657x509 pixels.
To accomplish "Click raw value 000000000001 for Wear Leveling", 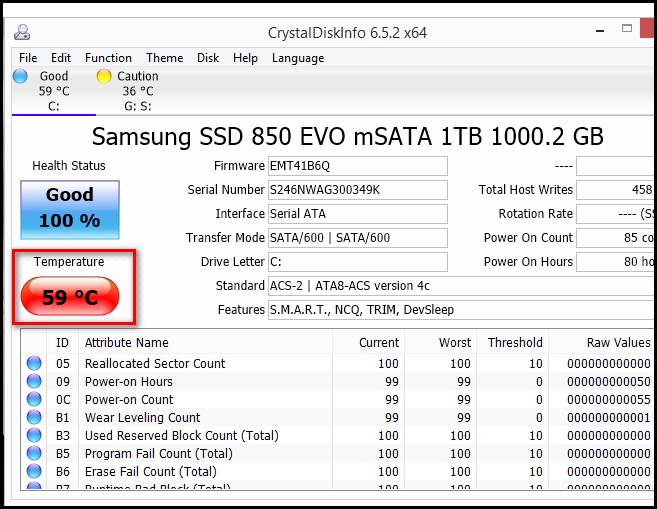I will tap(609, 418).
